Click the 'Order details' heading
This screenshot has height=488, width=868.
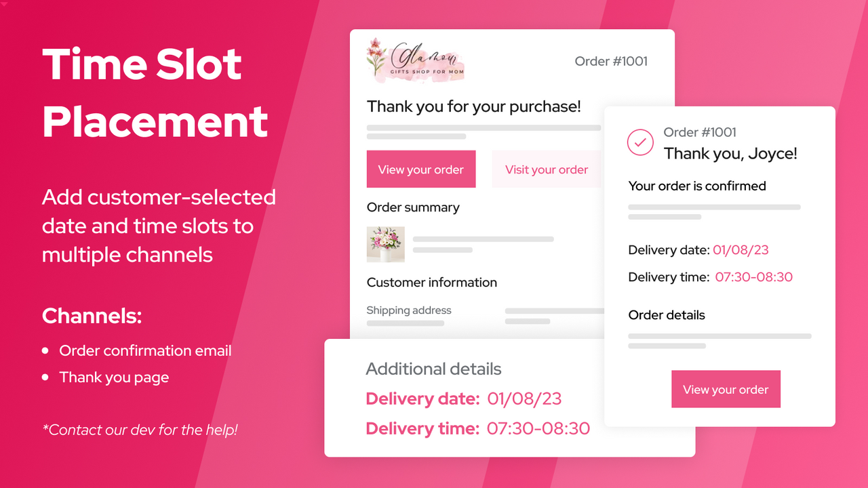[666, 315]
